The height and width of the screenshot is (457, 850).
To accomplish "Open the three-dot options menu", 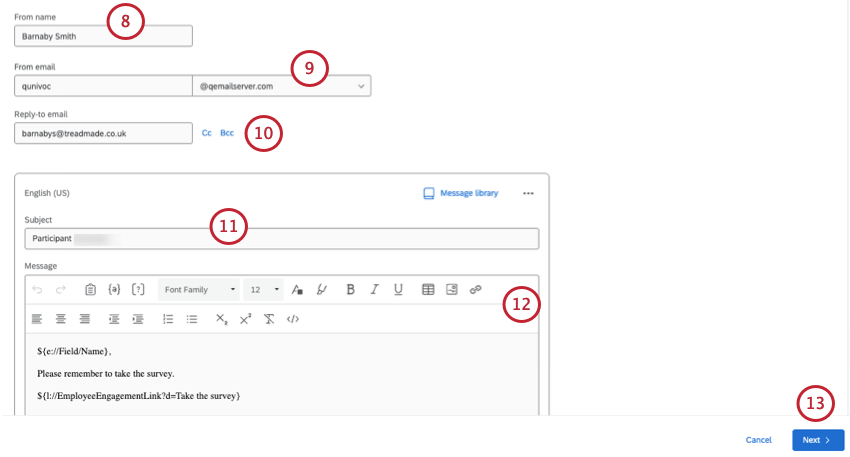I will (528, 194).
